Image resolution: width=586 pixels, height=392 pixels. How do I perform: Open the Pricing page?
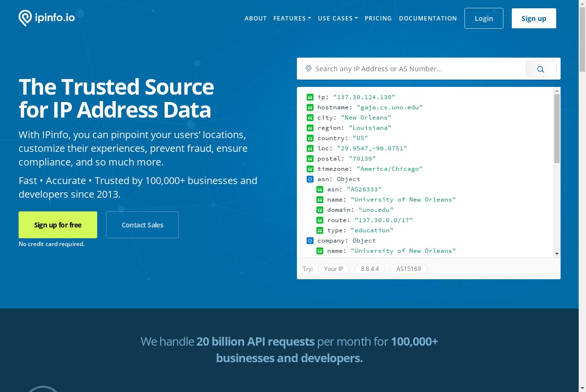pos(378,19)
